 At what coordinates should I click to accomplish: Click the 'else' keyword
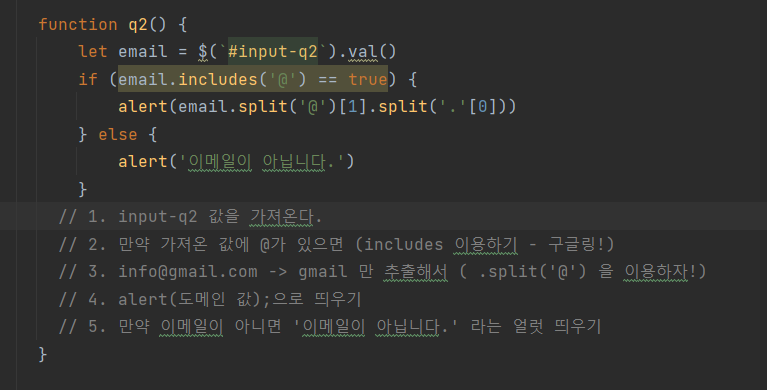(x=118, y=134)
